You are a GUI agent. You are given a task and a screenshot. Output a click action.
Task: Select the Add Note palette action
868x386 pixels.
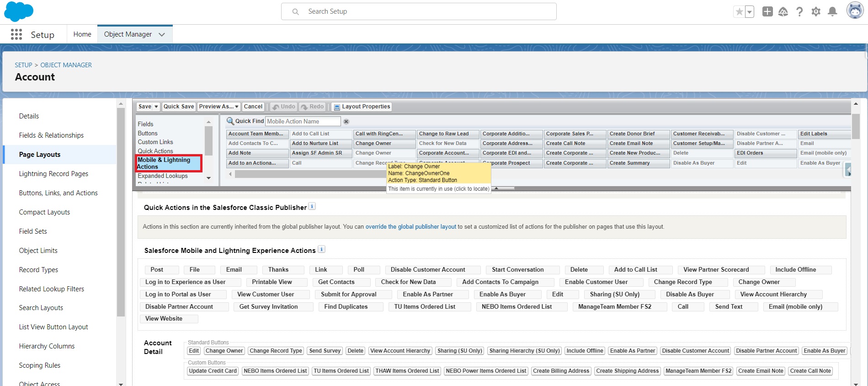point(257,153)
